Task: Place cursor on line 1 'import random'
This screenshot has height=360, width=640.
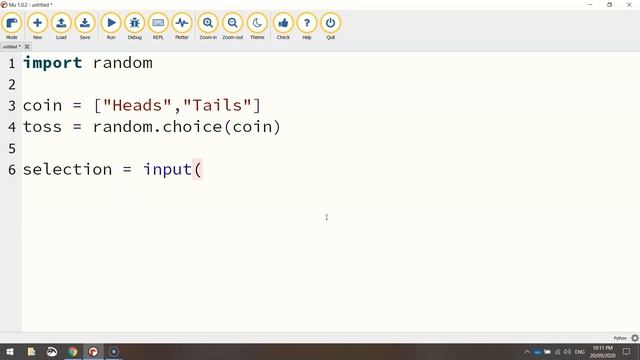Action: coord(88,63)
